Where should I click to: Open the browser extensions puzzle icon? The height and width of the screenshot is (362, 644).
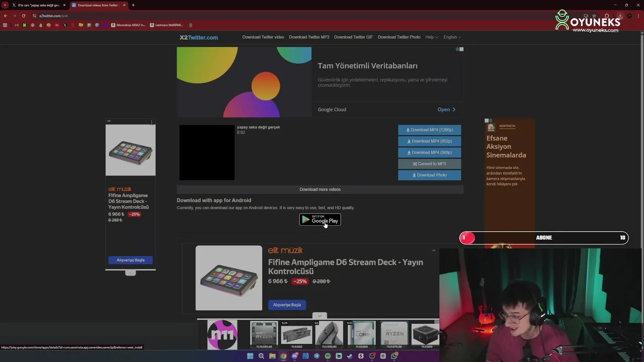(x=607, y=16)
